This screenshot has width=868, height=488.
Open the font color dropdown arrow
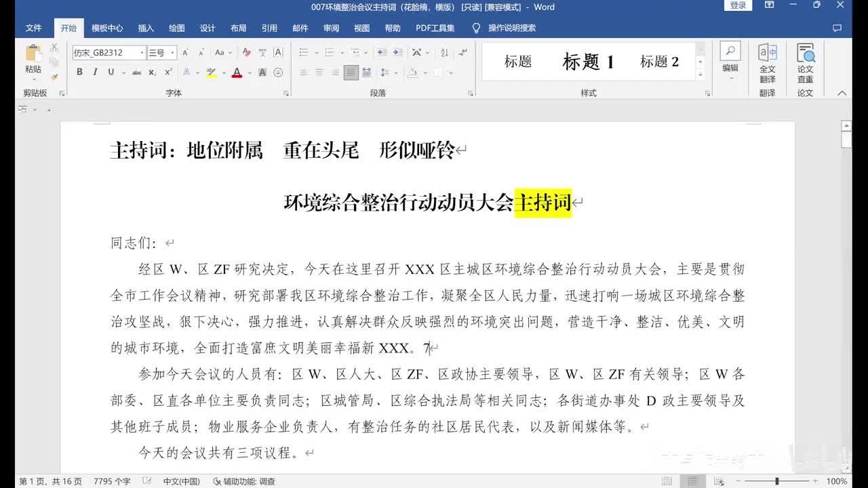click(x=249, y=73)
